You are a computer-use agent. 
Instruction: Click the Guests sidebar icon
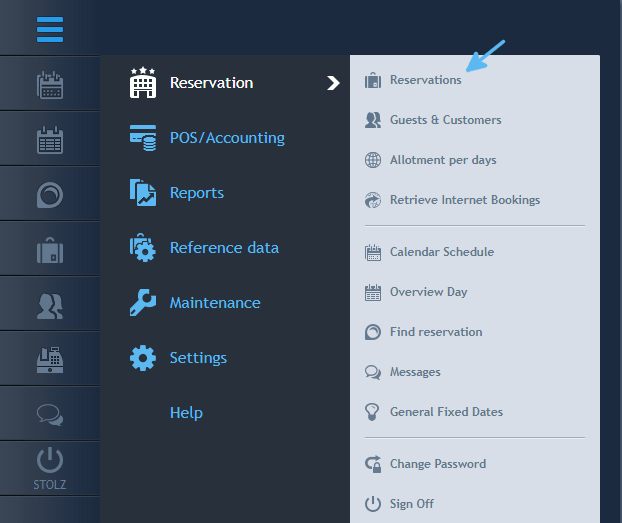pos(50,306)
